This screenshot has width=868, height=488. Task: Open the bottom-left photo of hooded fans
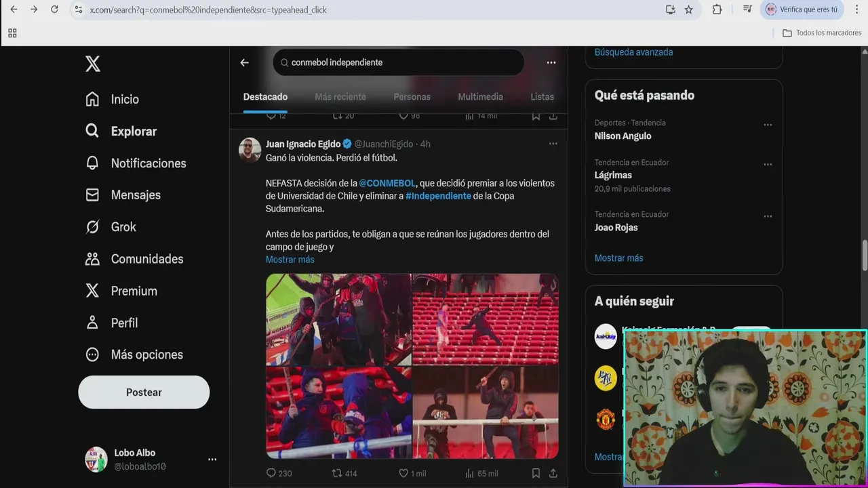(338, 413)
